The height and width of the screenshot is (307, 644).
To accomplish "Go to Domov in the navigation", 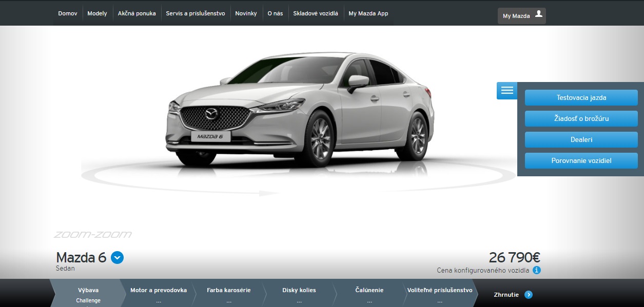I will pos(68,14).
